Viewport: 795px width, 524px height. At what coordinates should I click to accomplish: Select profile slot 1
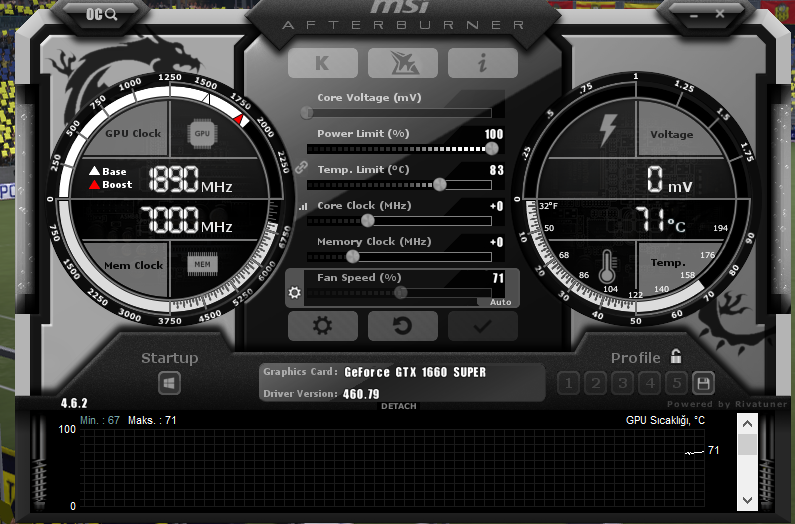568,383
